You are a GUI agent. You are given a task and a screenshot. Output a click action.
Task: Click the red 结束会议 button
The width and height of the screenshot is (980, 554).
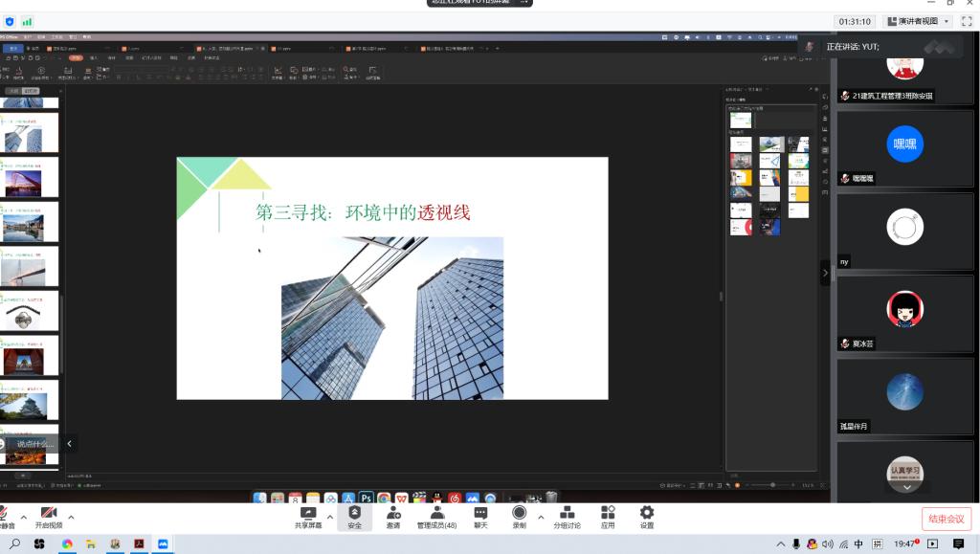coord(947,519)
